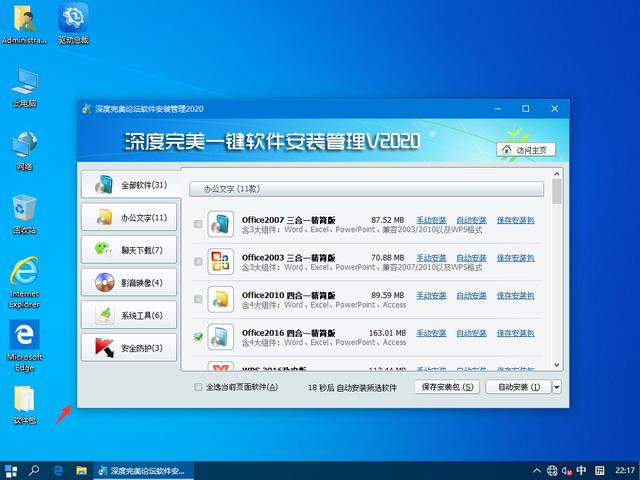Click 自动安装 link for Office2007

pos(471,220)
